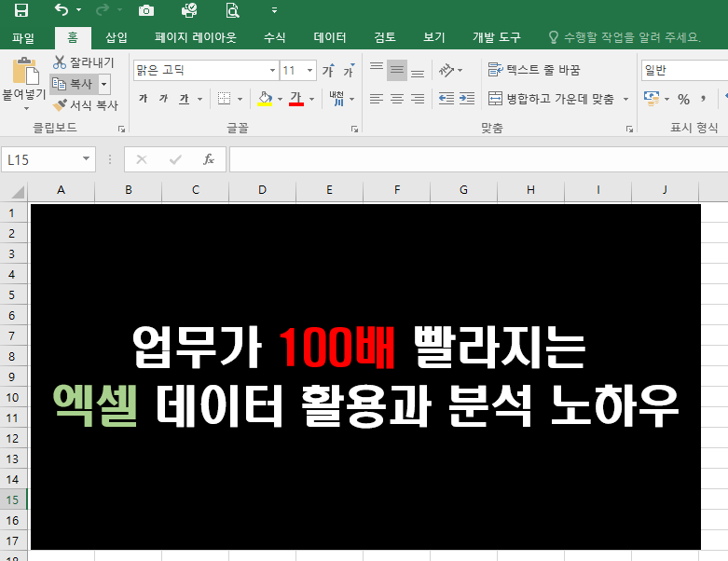This screenshot has height=561, width=728.
Task: Decrease font size with small 가 icon
Action: (349, 70)
